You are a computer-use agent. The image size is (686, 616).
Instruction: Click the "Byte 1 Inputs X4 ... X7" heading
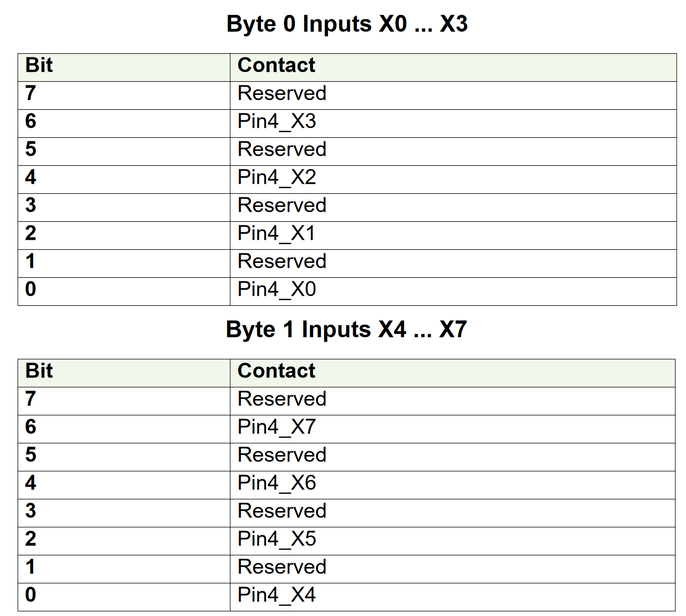coord(346,329)
